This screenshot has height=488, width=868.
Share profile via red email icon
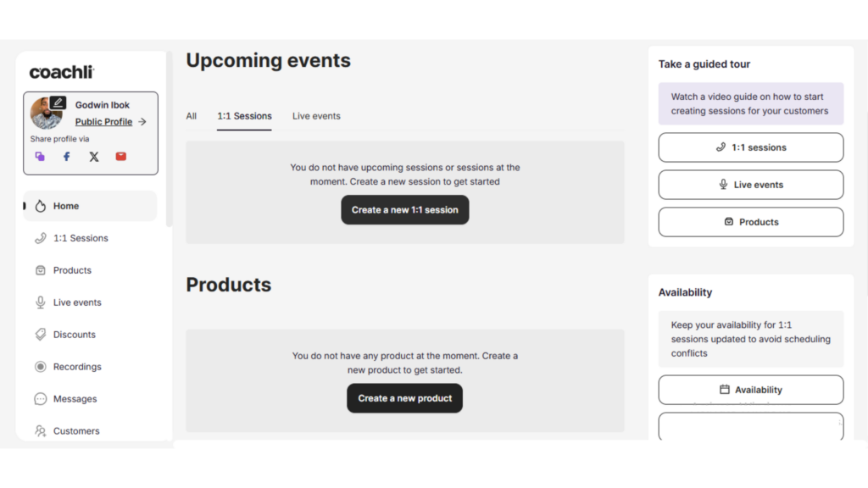pos(120,157)
